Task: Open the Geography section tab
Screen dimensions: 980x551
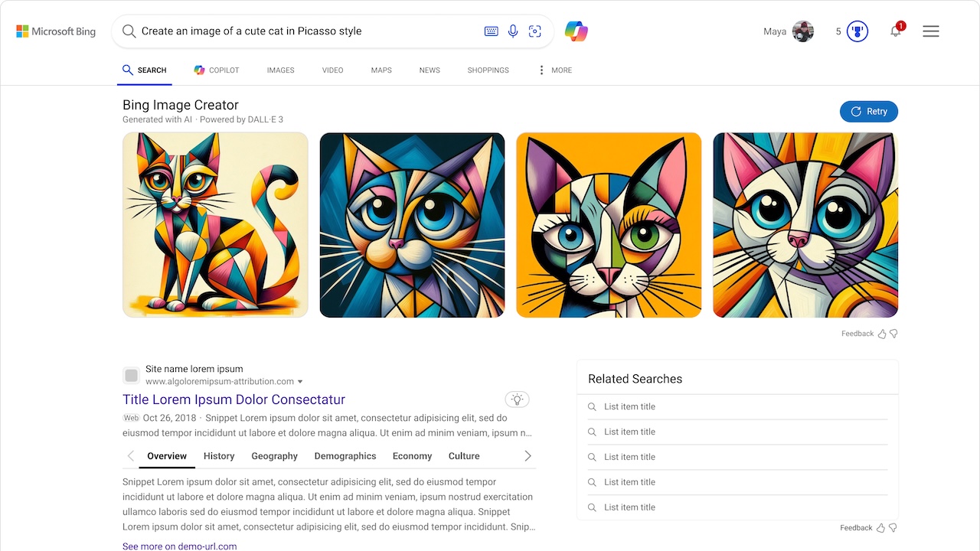Action: (274, 455)
